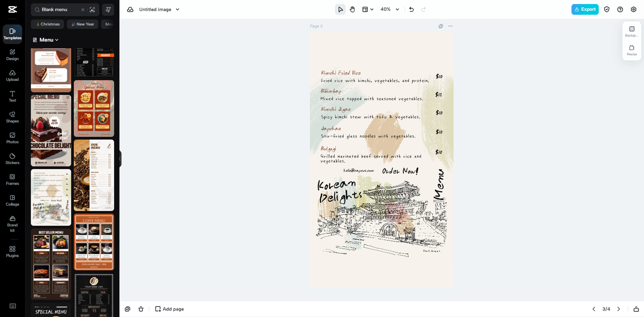Click Add page

click(x=170, y=309)
